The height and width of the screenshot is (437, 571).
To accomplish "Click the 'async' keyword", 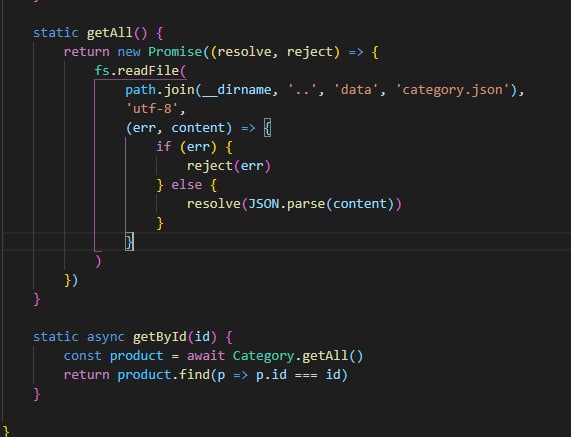I will [x=106, y=336].
